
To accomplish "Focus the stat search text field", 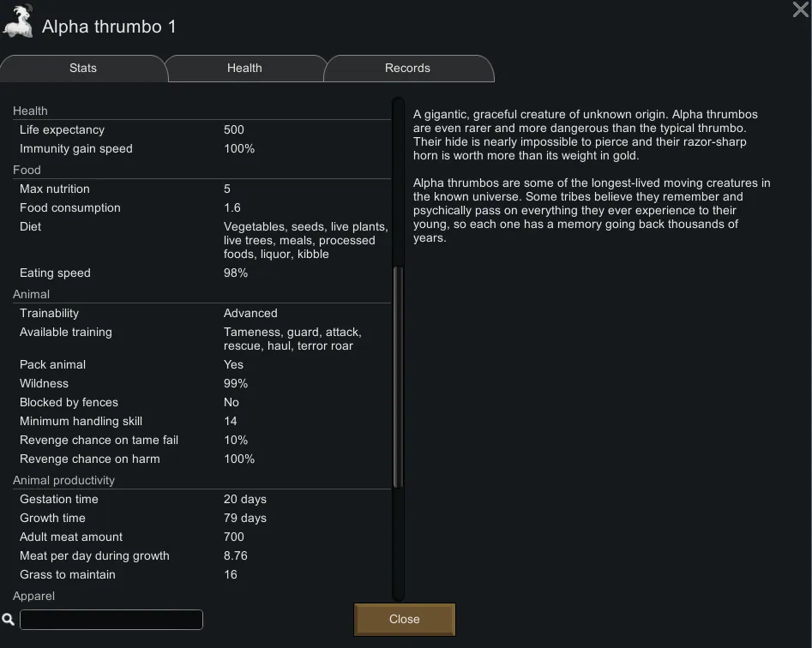I will (x=111, y=619).
